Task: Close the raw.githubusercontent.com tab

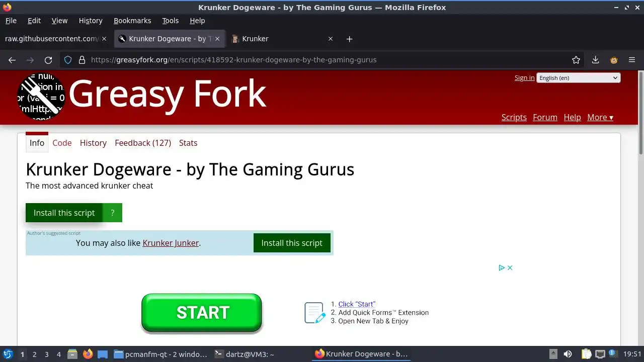Action: coord(104,39)
